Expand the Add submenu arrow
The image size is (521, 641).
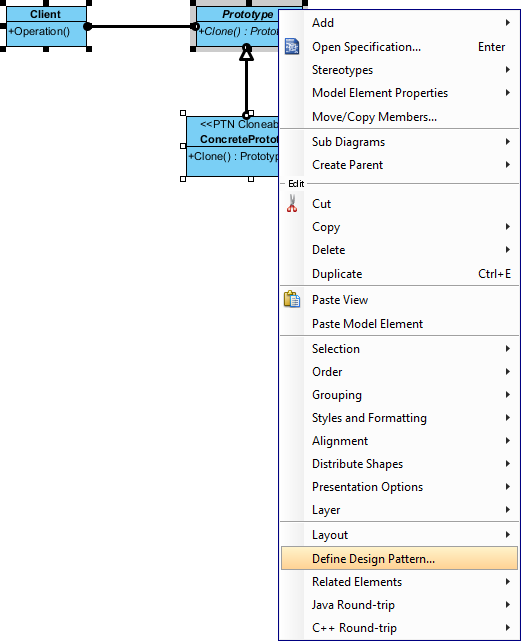[x=508, y=22]
